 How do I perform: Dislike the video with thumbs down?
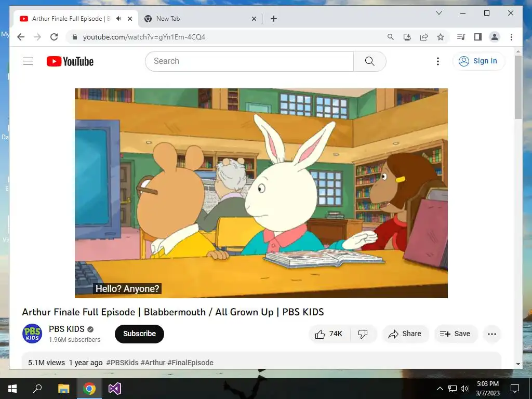pyautogui.click(x=363, y=334)
